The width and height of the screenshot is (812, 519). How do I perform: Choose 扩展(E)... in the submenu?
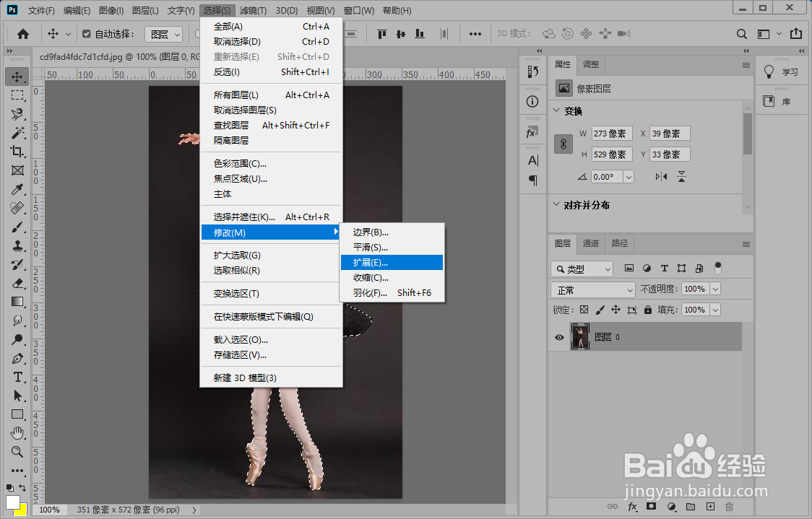coord(392,262)
